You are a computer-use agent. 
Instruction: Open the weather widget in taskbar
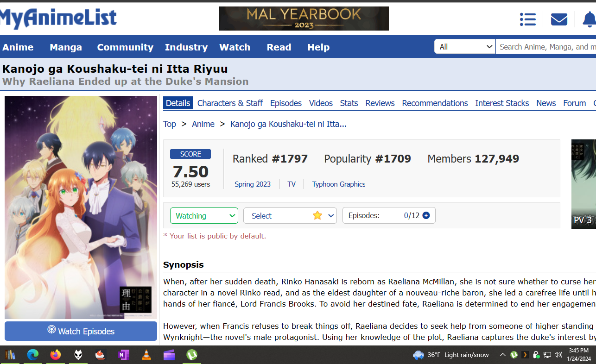(x=450, y=355)
